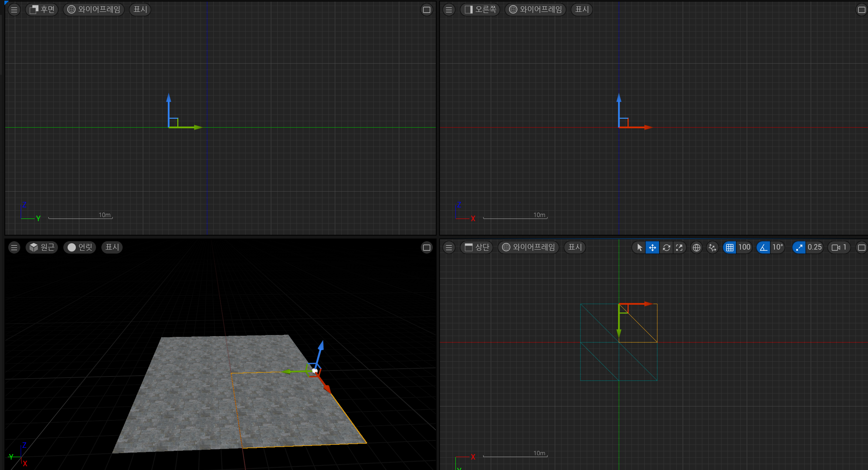Click the world coordinate system globe icon
The width and height of the screenshot is (868, 470).
coord(696,247)
